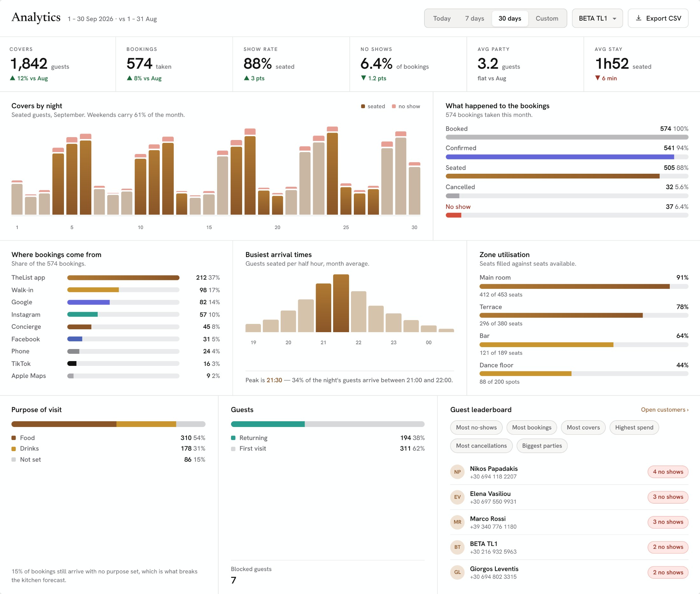Open the Open customers link
This screenshot has width=700, height=594.
(664, 409)
